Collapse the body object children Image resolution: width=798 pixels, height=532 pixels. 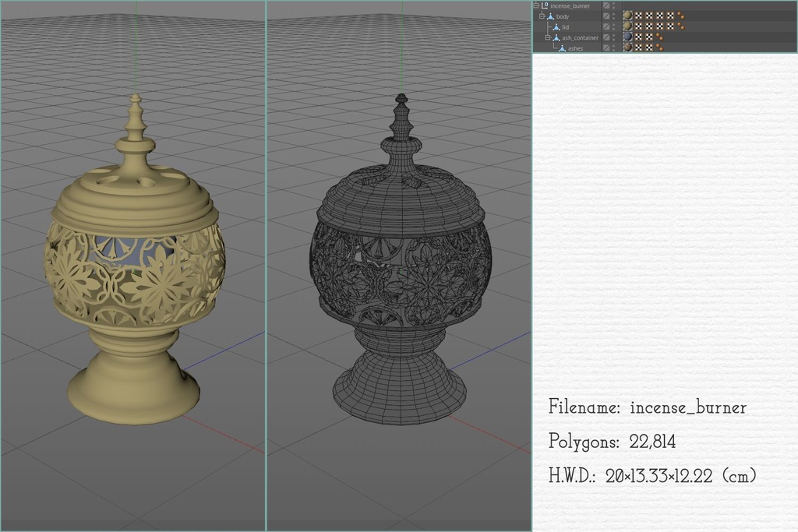(x=542, y=16)
